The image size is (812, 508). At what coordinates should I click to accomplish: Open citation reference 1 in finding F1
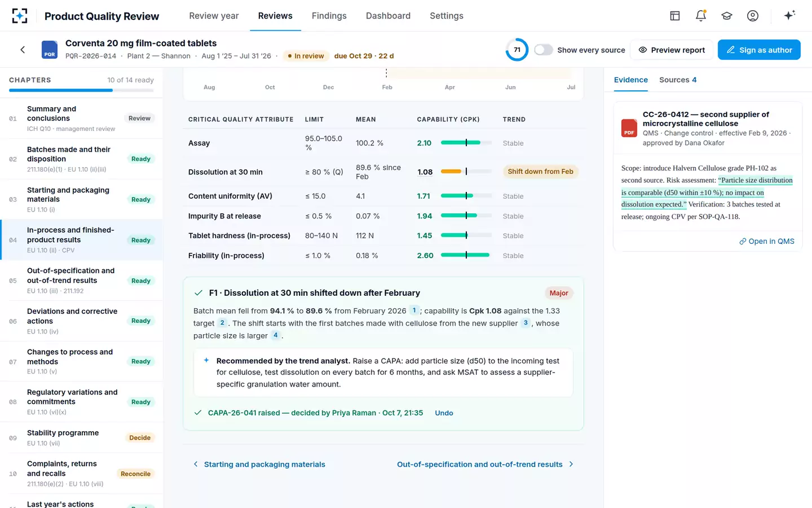coord(414,310)
